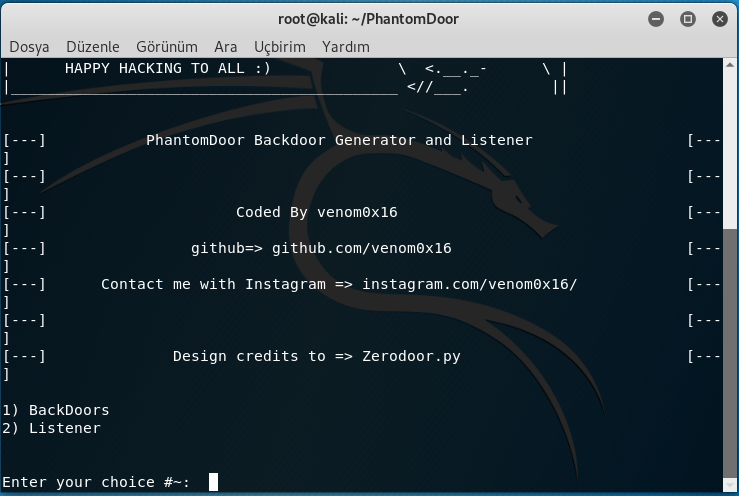Viewport: 739px width, 496px height.
Task: Open the Görünüm menu
Action: (x=167, y=47)
